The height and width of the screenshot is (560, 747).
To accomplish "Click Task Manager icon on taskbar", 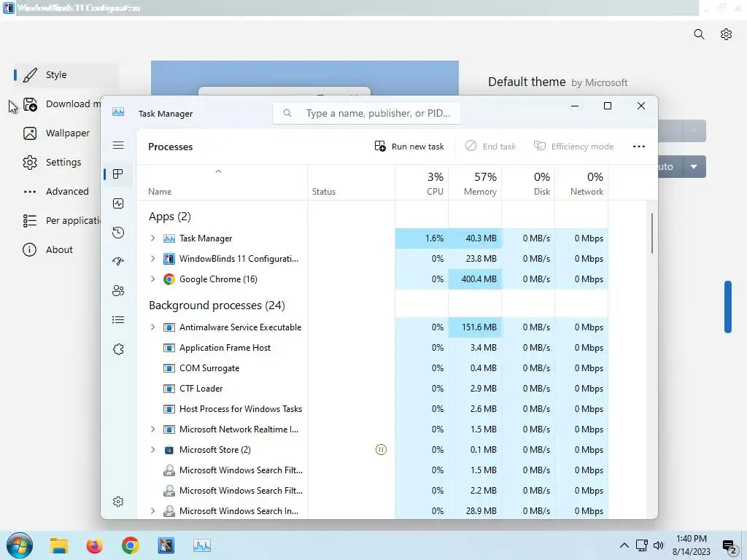I will coord(202,545).
